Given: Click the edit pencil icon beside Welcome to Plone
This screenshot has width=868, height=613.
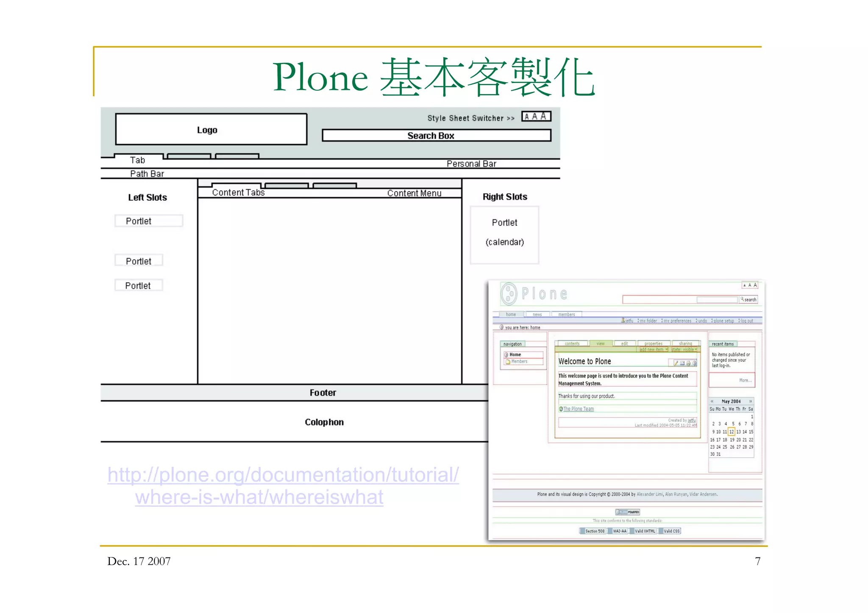Looking at the screenshot, I should point(676,363).
